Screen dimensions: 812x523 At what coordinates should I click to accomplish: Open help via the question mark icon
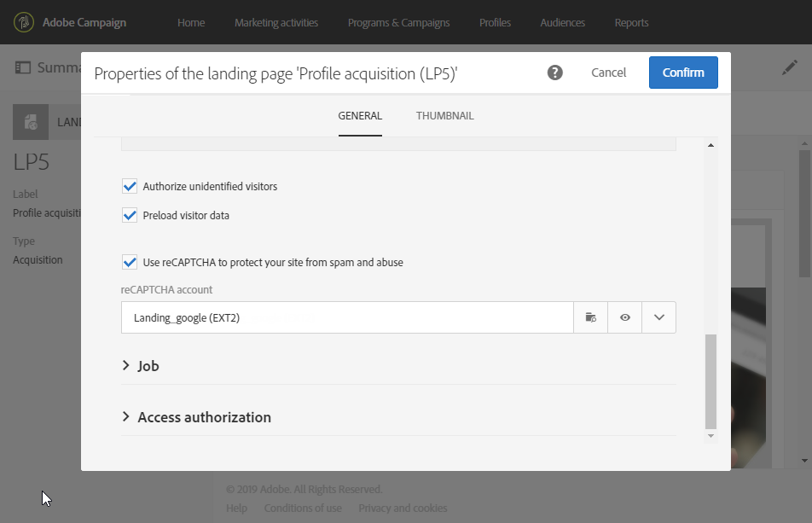coord(554,73)
